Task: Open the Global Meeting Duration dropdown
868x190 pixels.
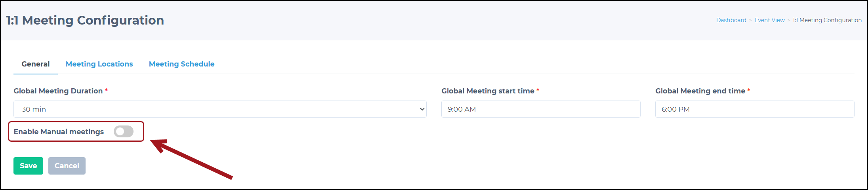Action: 220,109
